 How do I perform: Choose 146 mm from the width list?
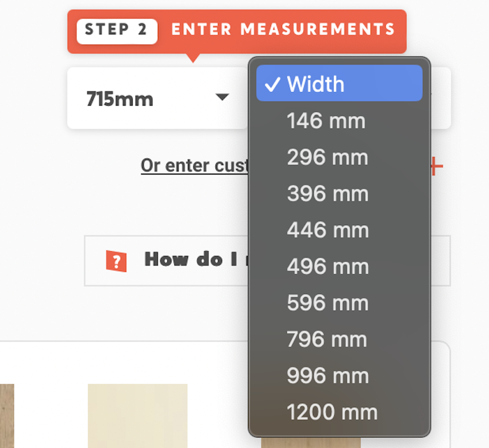tap(326, 121)
